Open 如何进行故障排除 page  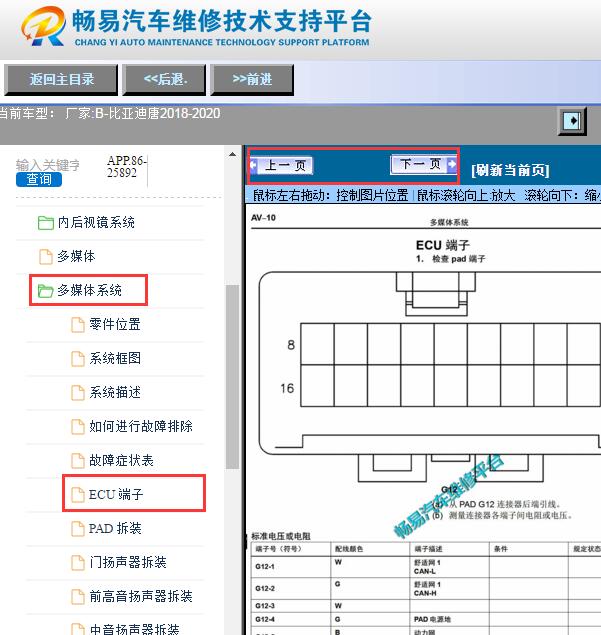[x=141, y=426]
